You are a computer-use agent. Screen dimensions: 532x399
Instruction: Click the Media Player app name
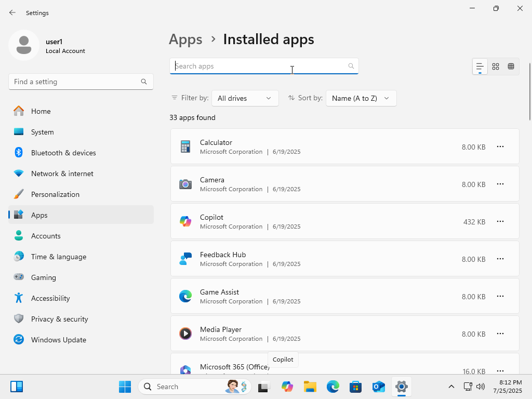221,329
